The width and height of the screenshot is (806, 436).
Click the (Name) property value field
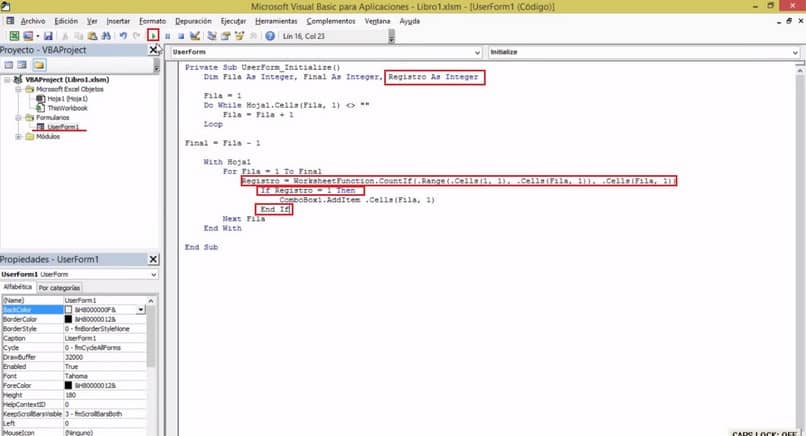(x=104, y=300)
